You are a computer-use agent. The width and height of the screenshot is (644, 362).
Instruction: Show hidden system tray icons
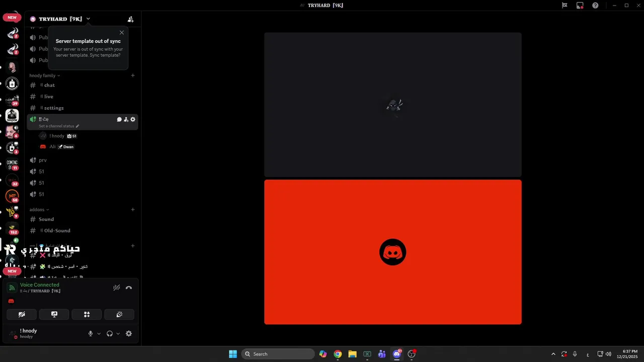pos(553,354)
